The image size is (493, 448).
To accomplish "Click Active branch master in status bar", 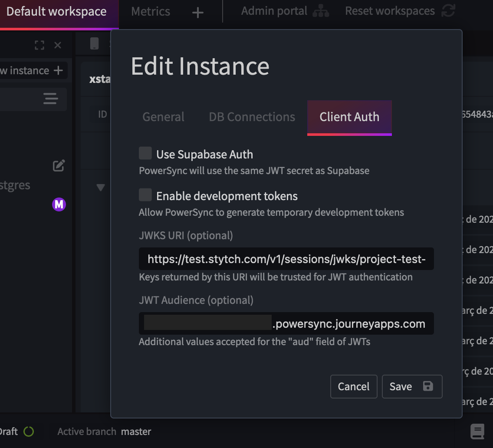I will pos(104,432).
